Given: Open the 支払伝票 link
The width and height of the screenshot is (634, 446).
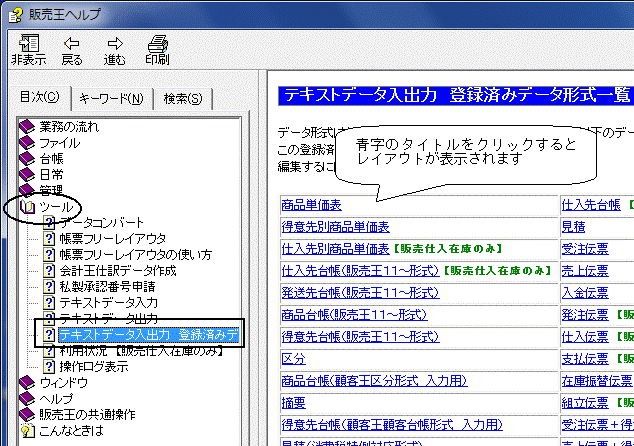Looking at the screenshot, I should click(x=585, y=359).
